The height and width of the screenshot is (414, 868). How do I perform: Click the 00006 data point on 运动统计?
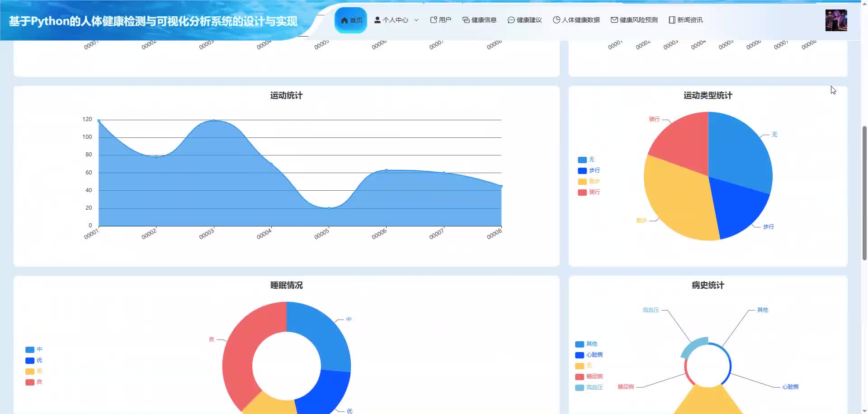(386, 170)
